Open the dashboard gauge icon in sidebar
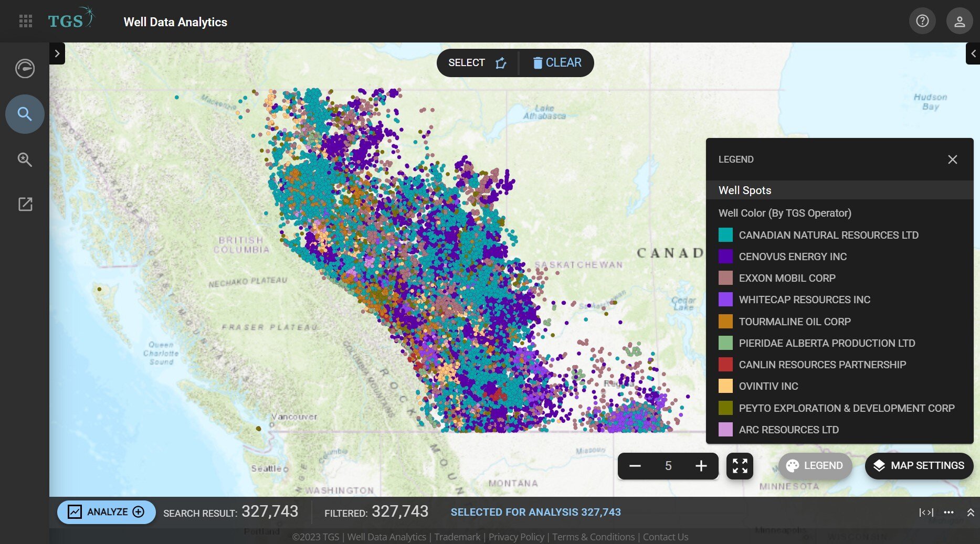 coord(25,69)
